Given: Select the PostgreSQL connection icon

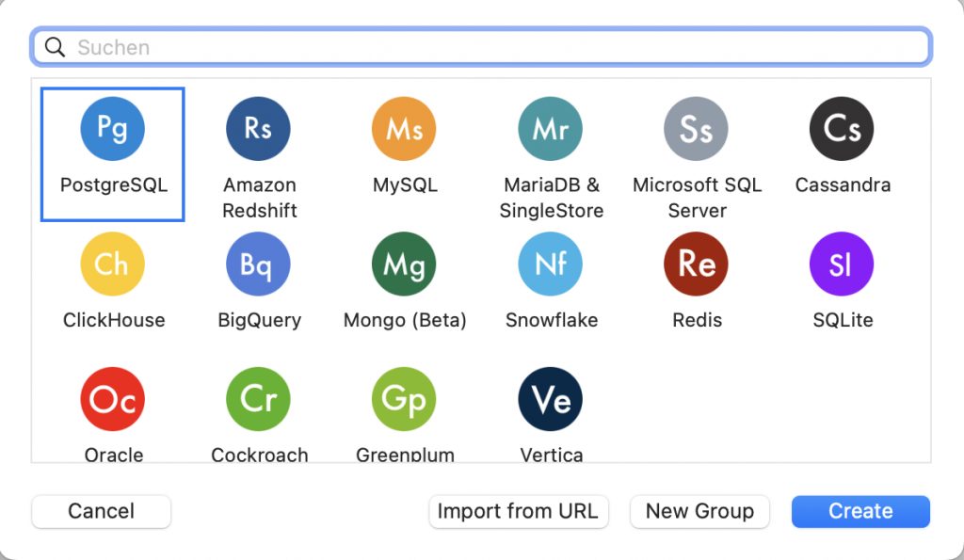Looking at the screenshot, I should (113, 129).
